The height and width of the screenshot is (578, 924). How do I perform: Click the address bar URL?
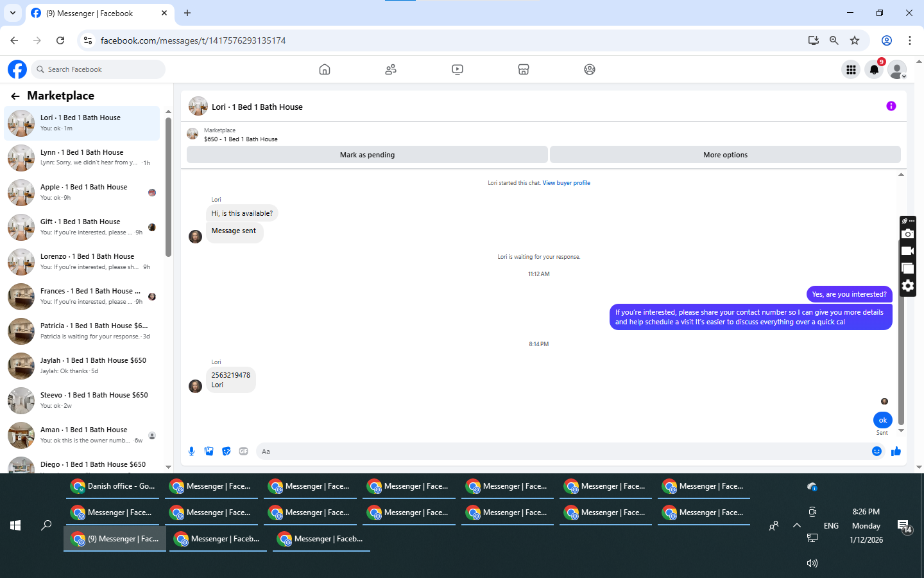(x=193, y=40)
